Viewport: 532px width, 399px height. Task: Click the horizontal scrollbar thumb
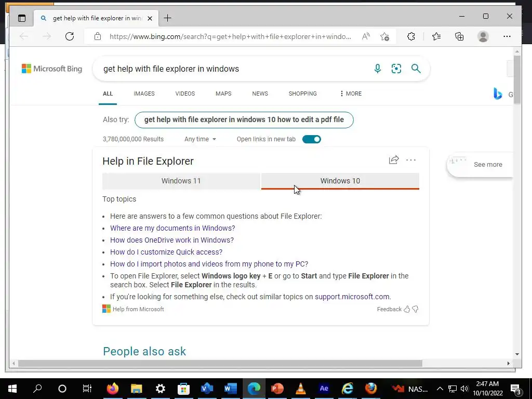[220, 363]
